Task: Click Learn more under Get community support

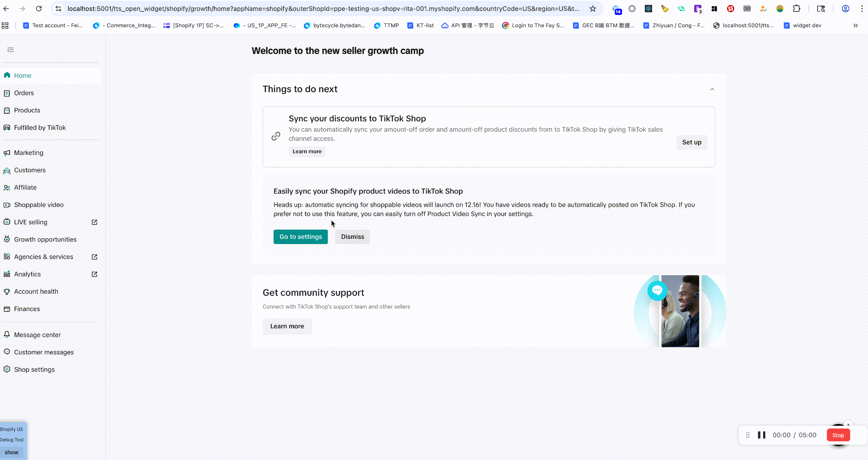Action: point(287,326)
